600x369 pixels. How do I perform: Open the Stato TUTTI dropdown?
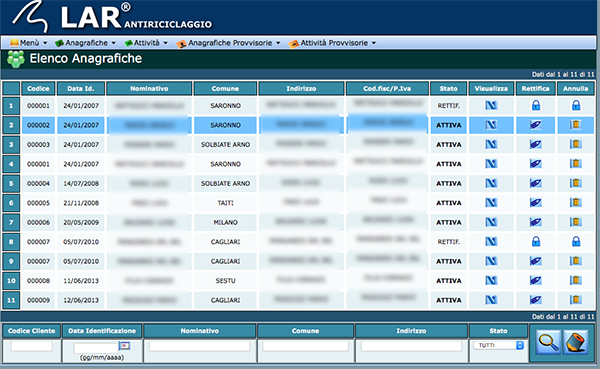(x=498, y=345)
